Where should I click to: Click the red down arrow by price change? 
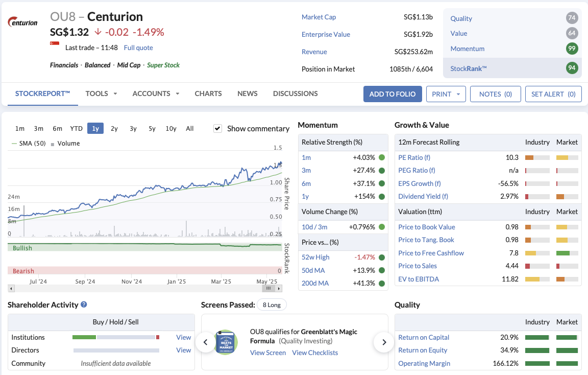click(98, 32)
